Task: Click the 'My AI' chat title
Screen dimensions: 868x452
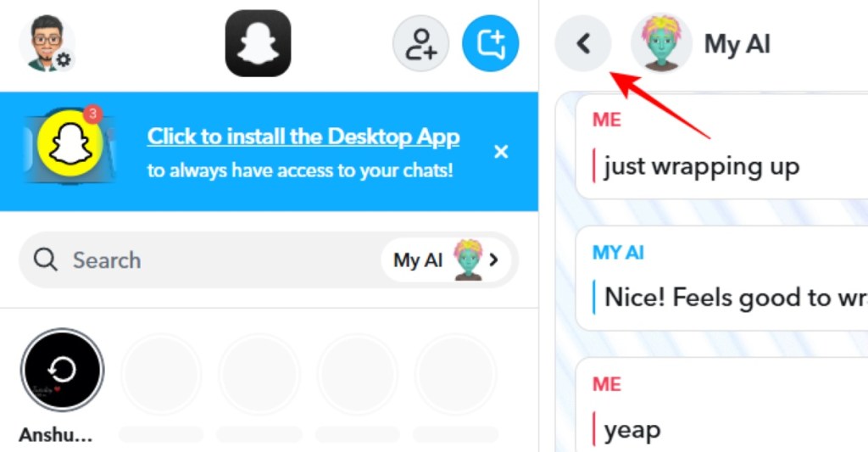Action: (737, 44)
